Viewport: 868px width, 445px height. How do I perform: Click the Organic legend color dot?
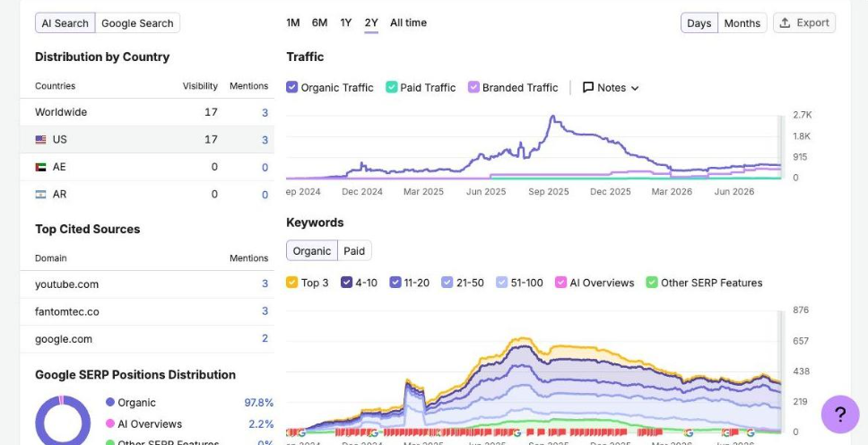(110, 402)
